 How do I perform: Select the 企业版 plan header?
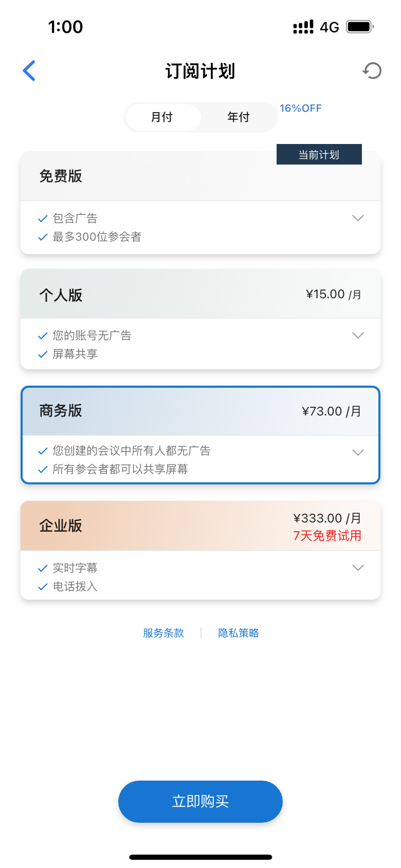click(200, 526)
